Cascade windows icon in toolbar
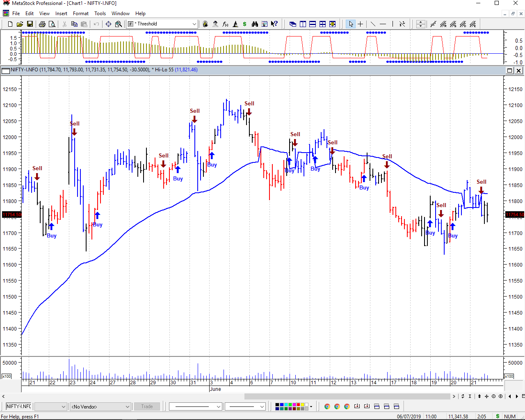 click(x=293, y=24)
